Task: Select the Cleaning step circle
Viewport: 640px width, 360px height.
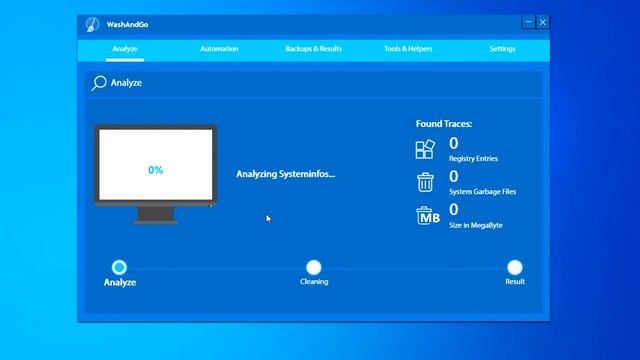Action: click(x=314, y=267)
